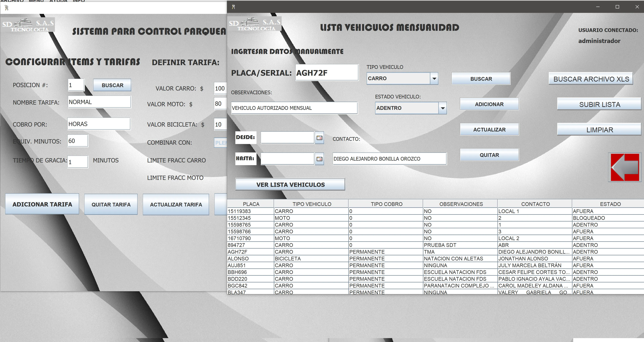Expand the ESTADO VEHICULO dropdown arrow
The height and width of the screenshot is (342, 644).
443,108
